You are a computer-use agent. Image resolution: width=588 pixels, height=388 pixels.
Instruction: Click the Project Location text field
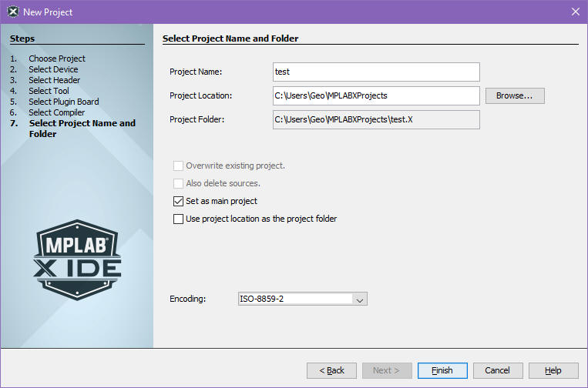coord(376,95)
